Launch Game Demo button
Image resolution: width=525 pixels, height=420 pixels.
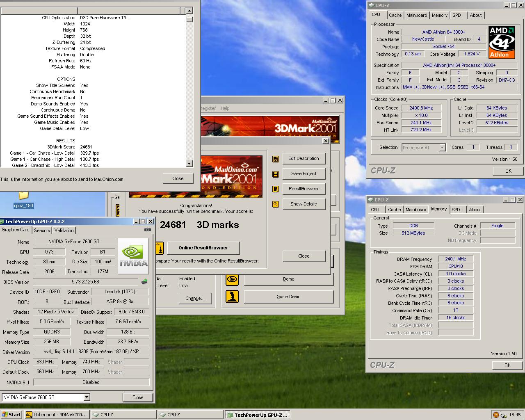288,297
